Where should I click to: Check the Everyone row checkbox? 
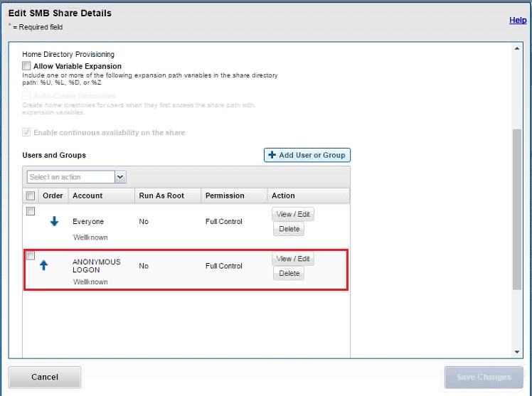coord(31,211)
